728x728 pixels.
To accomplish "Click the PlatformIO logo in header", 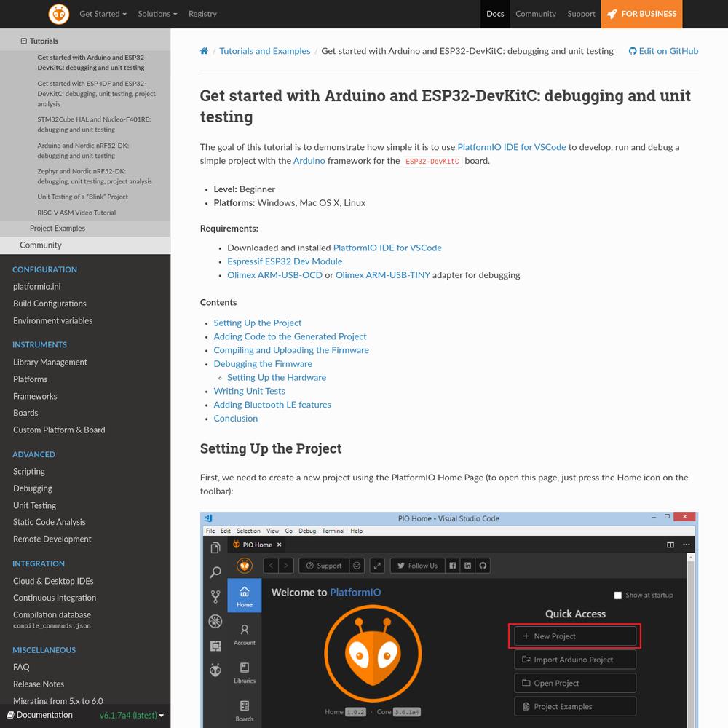I will 58,14.
